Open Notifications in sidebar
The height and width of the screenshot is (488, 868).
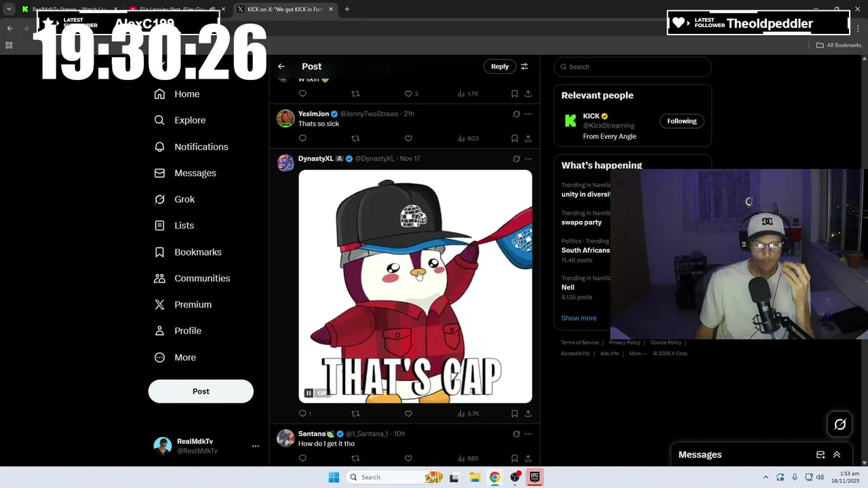click(191, 147)
